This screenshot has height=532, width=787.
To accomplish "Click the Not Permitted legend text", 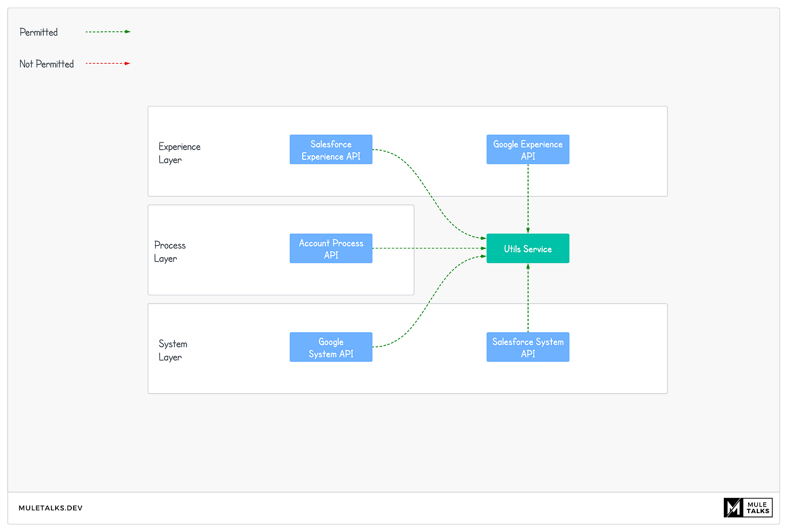I will [x=46, y=64].
